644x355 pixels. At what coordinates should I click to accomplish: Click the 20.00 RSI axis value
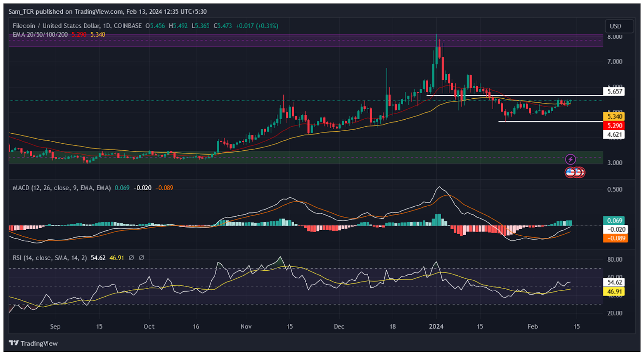pyautogui.click(x=615, y=313)
